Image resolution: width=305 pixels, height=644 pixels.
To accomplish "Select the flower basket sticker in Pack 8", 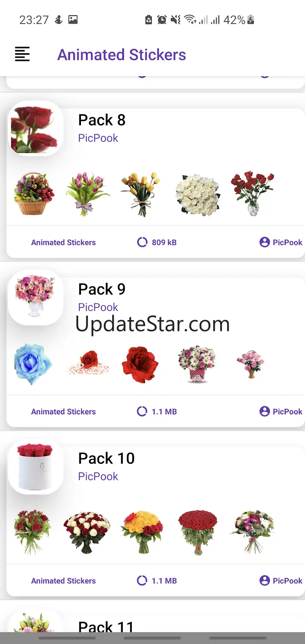I will 34,194.
